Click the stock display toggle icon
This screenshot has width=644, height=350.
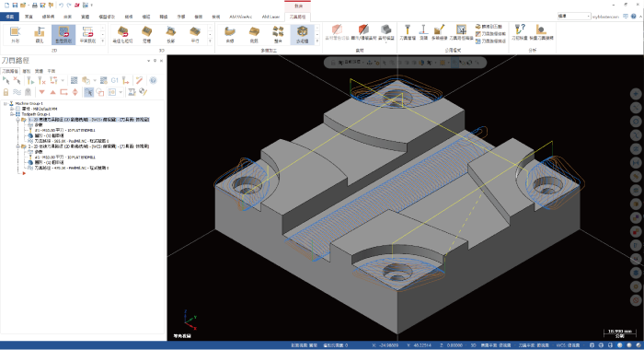(363, 32)
